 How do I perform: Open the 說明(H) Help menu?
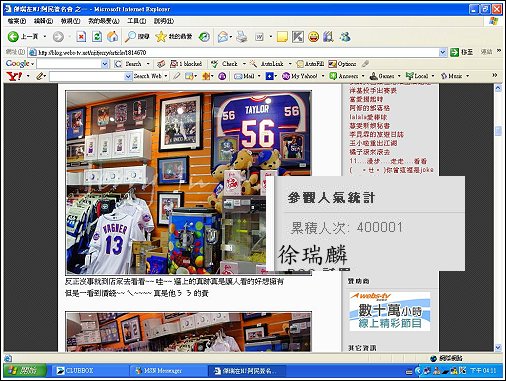[164, 21]
